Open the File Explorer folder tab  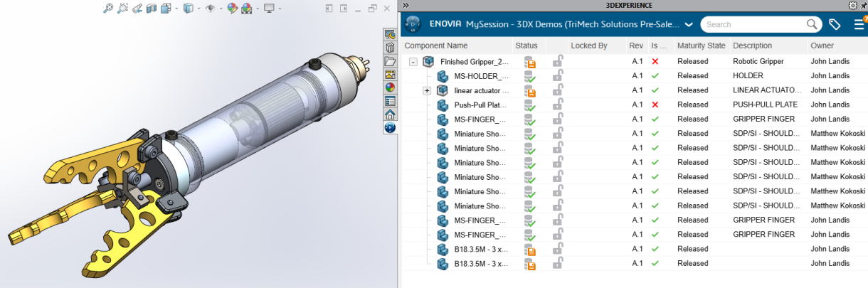click(390, 61)
